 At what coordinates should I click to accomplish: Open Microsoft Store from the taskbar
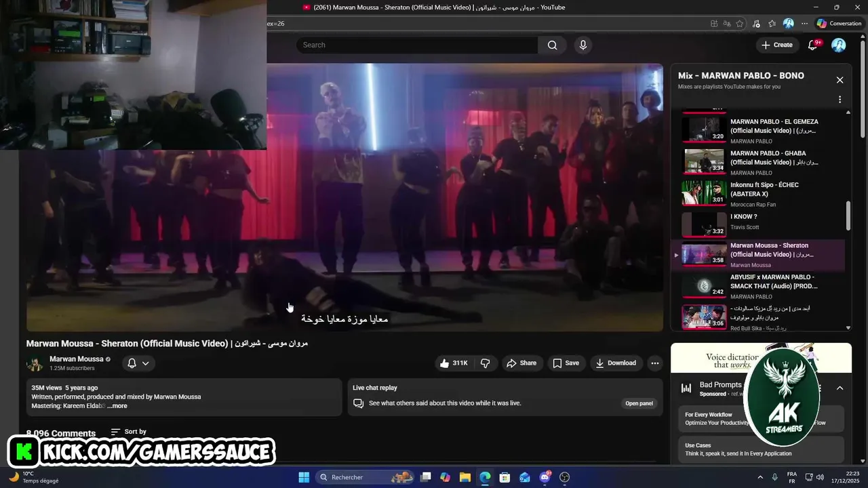pos(505,477)
